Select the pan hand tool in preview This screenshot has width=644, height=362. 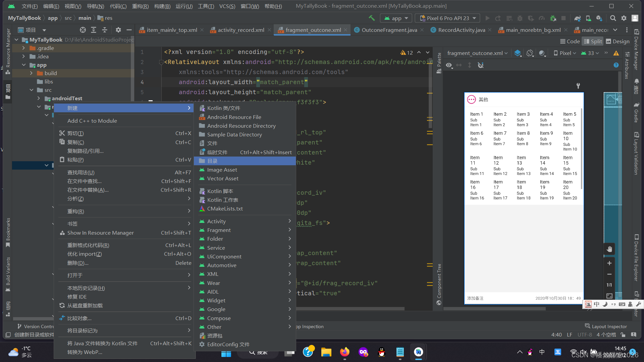[609, 249]
